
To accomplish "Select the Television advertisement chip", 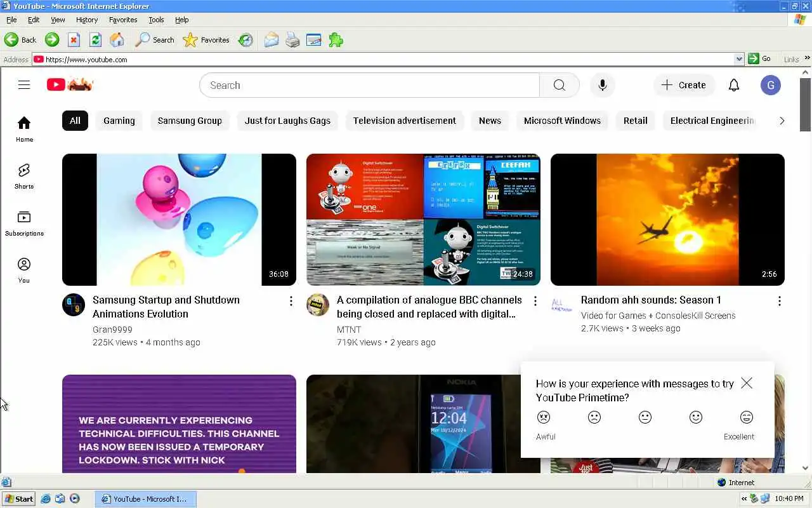I will 405,121.
